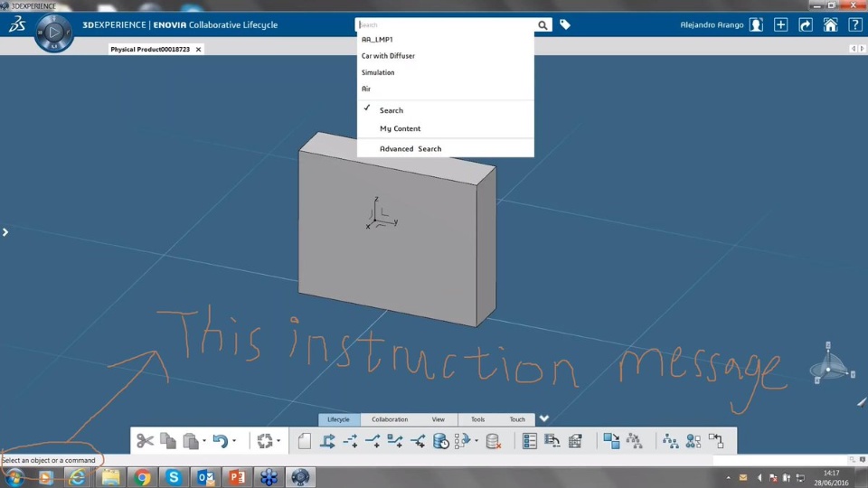This screenshot has height=488, width=868.
Task: Click the 3DS logo icon
Action: [x=16, y=24]
